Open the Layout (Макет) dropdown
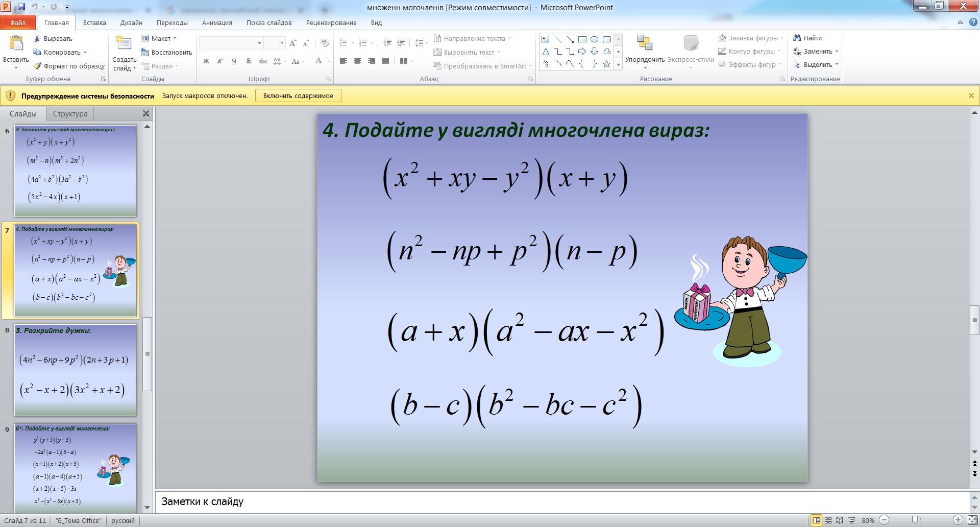Screen dimensions: 980x527 159,38
